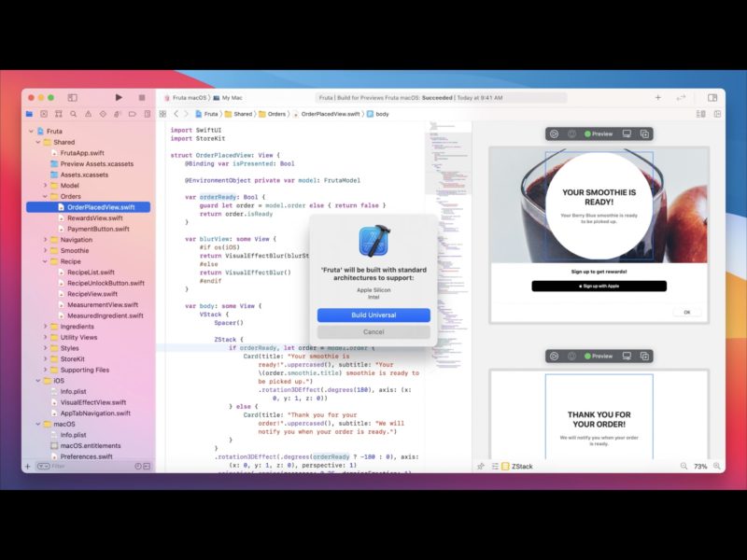Jump using the code minimap
Image resolution: width=747 pixels, height=560 pixels.
(x=448, y=245)
